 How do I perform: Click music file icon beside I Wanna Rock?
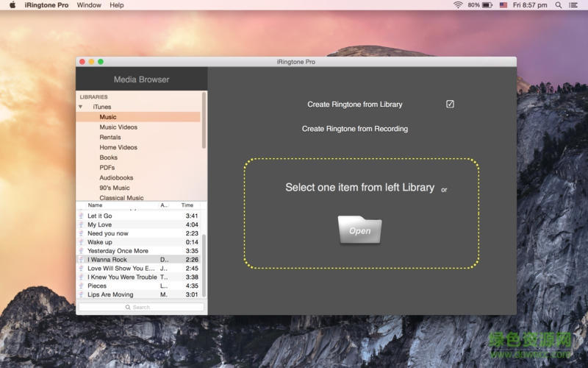click(81, 260)
